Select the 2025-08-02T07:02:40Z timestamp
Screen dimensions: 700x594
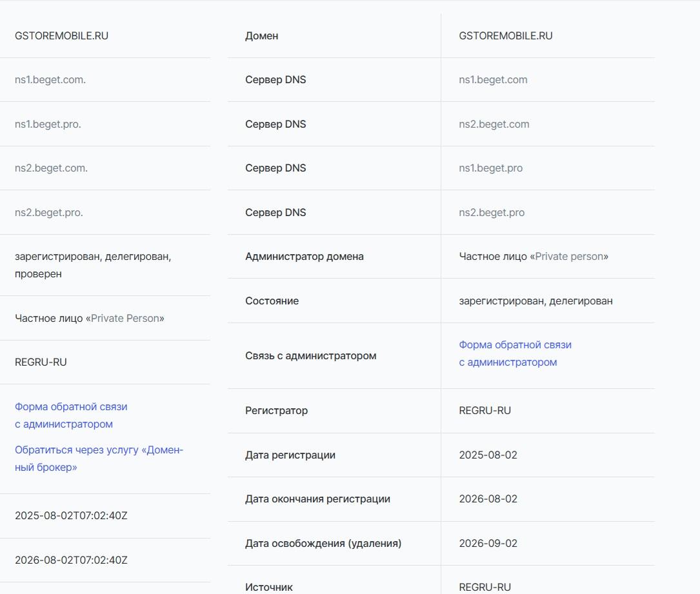tap(71, 516)
